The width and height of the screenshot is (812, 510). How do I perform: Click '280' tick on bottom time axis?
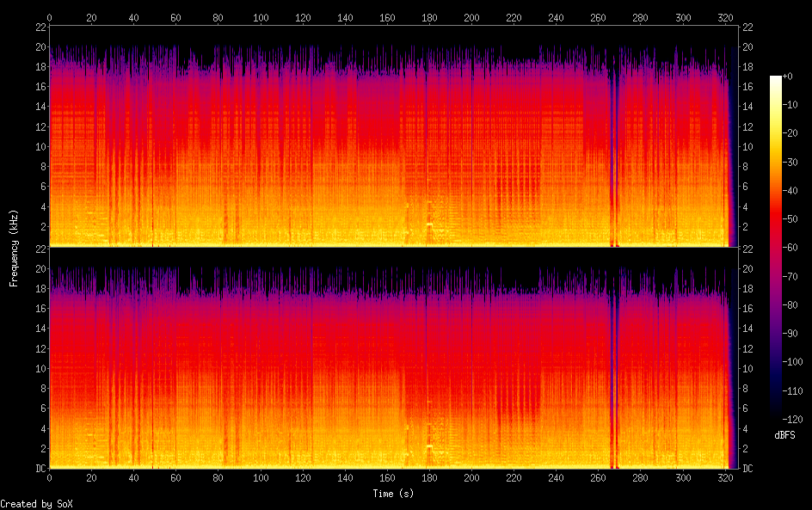(641, 478)
